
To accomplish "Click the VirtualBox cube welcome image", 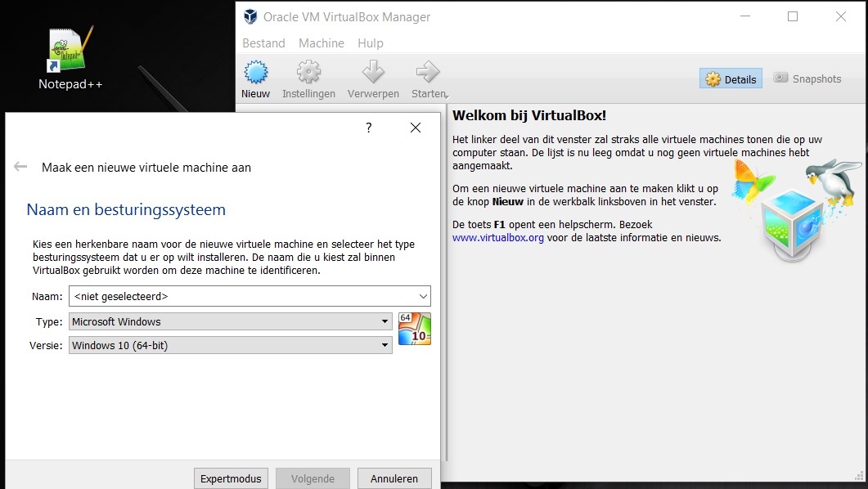I will (794, 210).
